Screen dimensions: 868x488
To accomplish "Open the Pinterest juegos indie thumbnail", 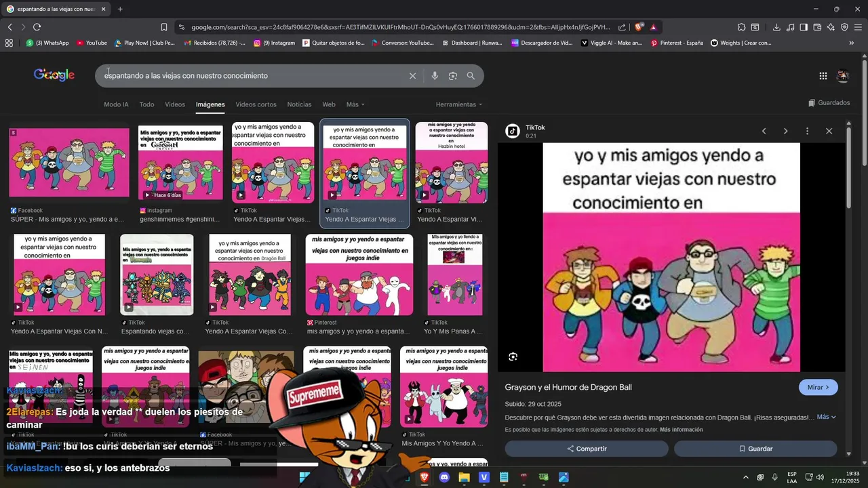I will pyautogui.click(x=359, y=274).
